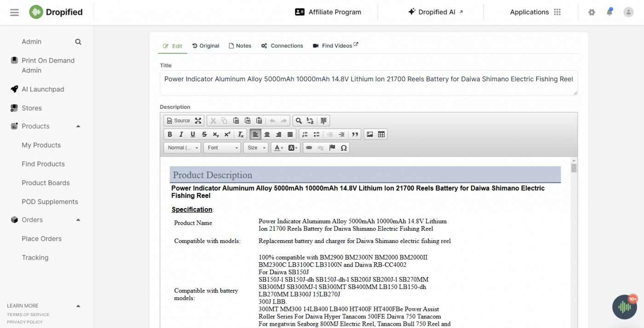Align text right
The height and width of the screenshot is (328, 644).
tap(278, 134)
